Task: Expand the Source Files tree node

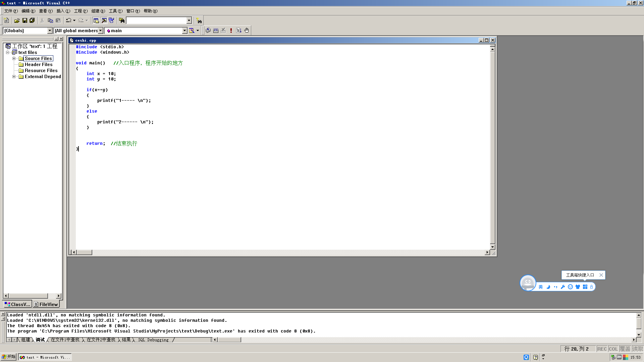Action: click(14, 58)
